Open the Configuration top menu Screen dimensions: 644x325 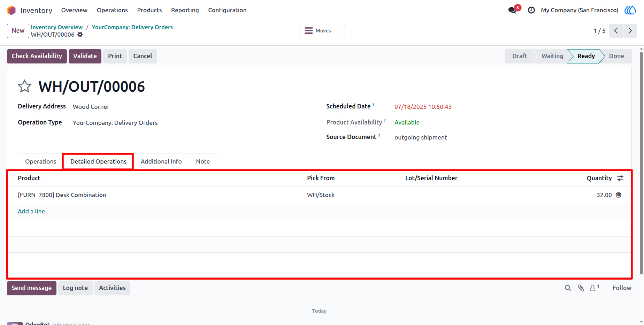(227, 10)
